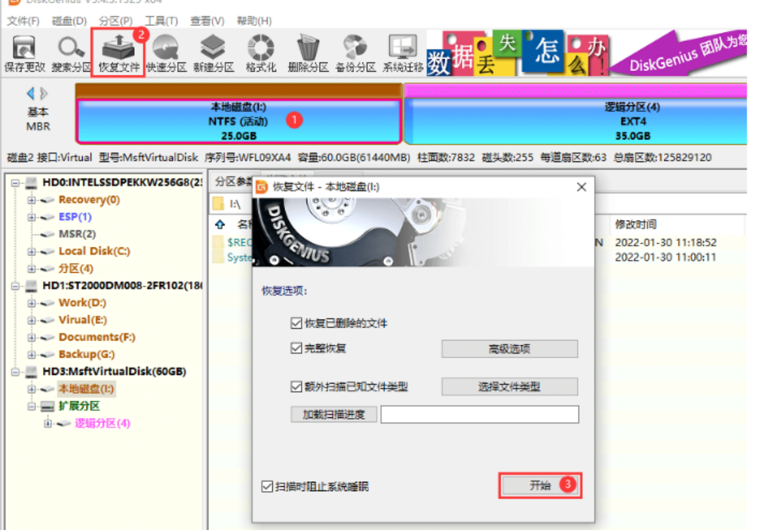Pick the Recovery(0) partition in the tree
This screenshot has height=532, width=761.
point(89,199)
